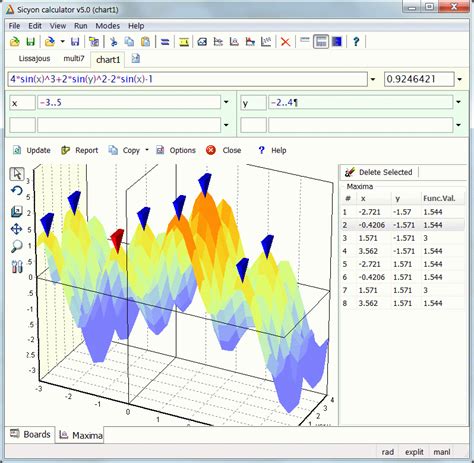
Task: Switch to the Lissajous tab
Action: tap(34, 59)
